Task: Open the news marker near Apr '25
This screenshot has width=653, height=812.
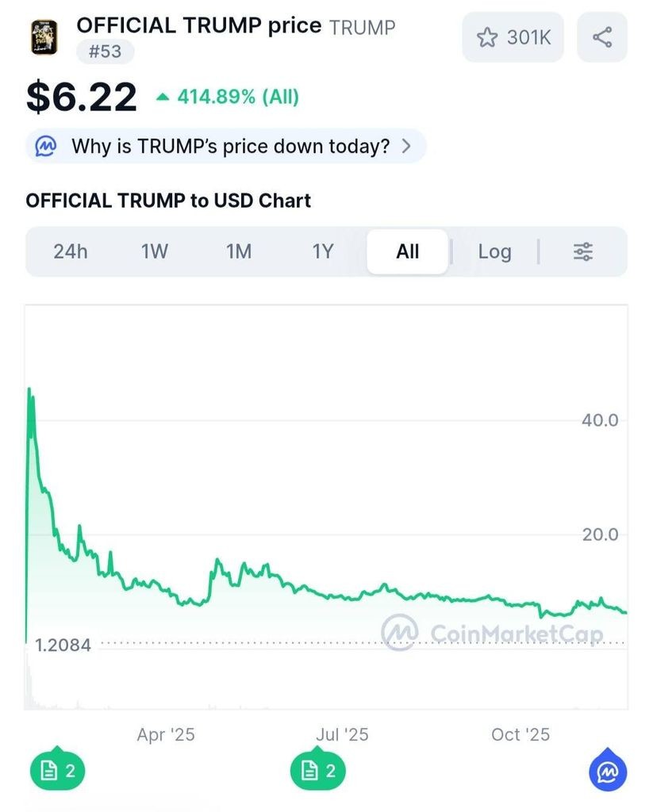Action: tap(57, 771)
